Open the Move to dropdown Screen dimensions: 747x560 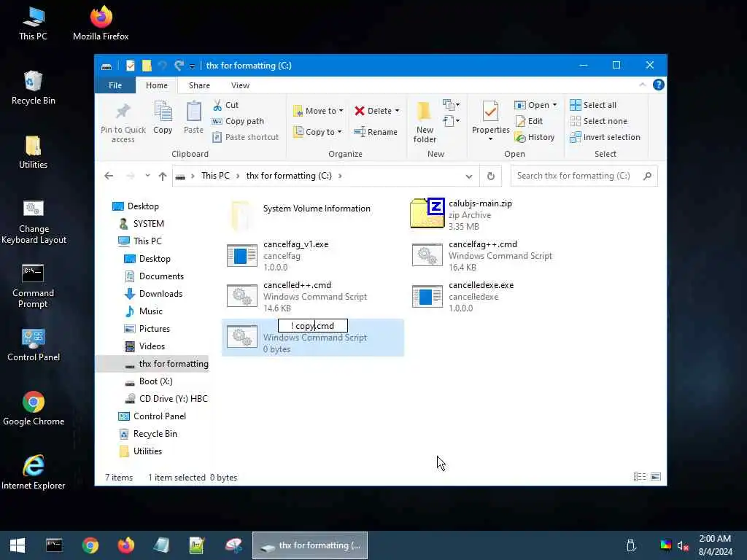(x=318, y=111)
